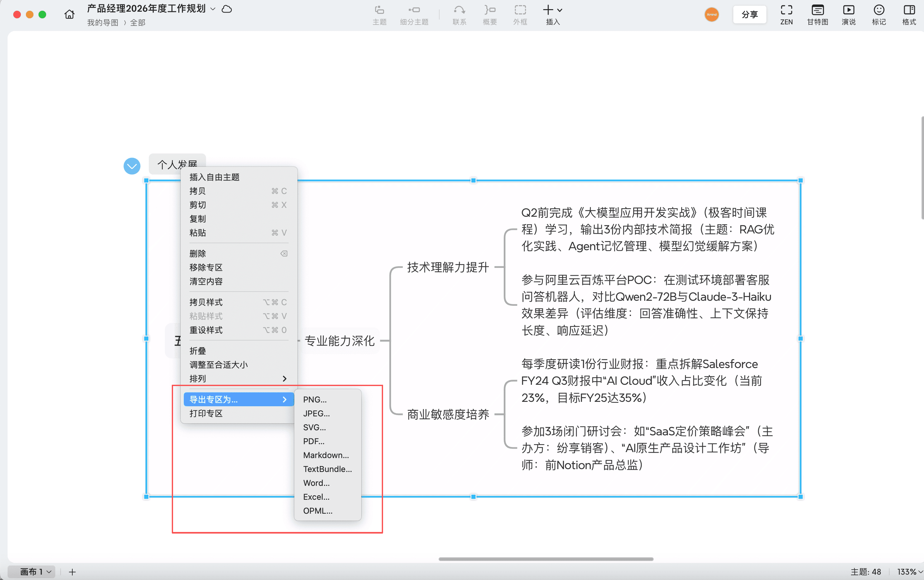Click the cloud sync icon

227,9
